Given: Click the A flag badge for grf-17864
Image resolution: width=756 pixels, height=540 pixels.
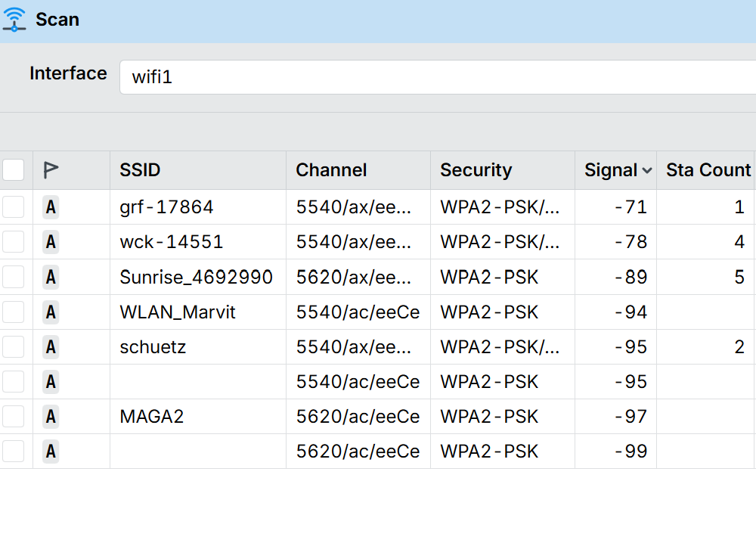Looking at the screenshot, I should pyautogui.click(x=51, y=207).
